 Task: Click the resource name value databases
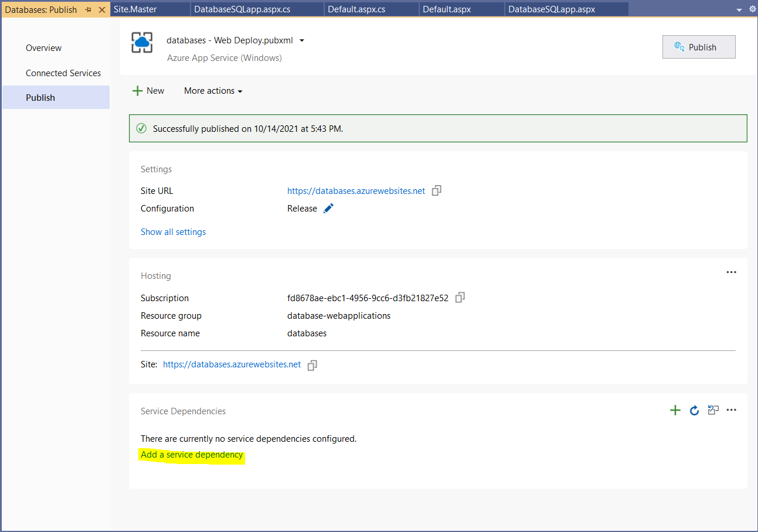point(307,333)
